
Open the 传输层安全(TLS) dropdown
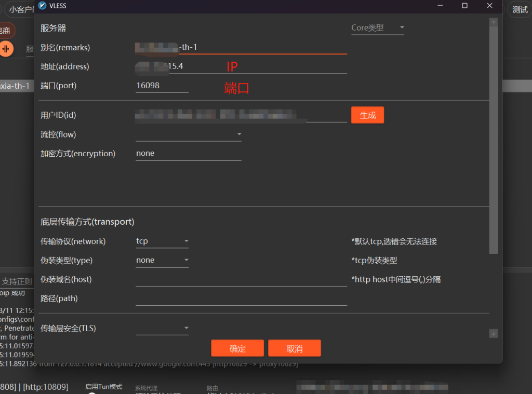pyautogui.click(x=162, y=329)
